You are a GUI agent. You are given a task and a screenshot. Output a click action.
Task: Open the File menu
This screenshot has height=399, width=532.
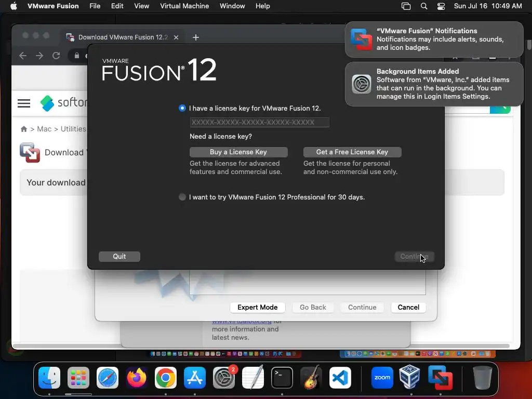[x=95, y=6]
